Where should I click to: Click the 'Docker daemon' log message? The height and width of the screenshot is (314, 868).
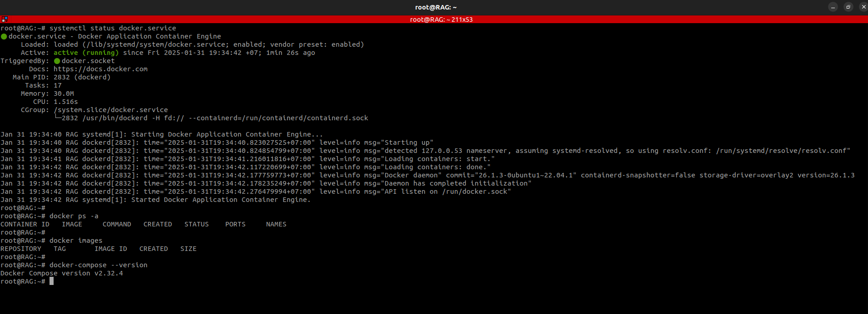(x=411, y=175)
